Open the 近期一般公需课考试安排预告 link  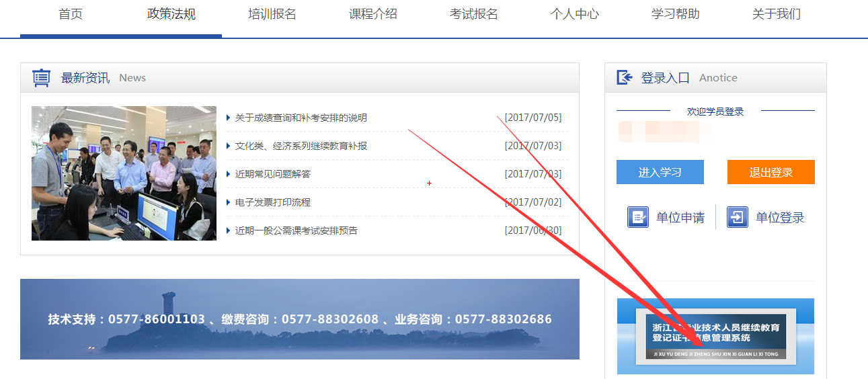tap(297, 230)
